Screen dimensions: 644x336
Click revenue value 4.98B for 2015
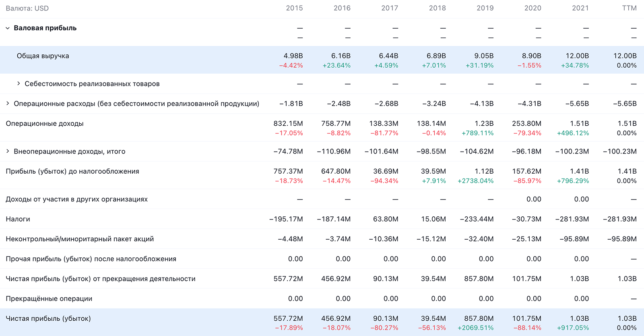click(x=293, y=56)
